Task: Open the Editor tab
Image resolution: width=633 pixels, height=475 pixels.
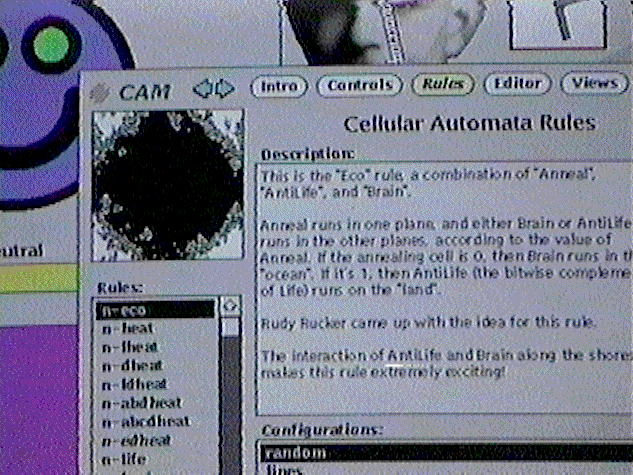Action: (517, 83)
